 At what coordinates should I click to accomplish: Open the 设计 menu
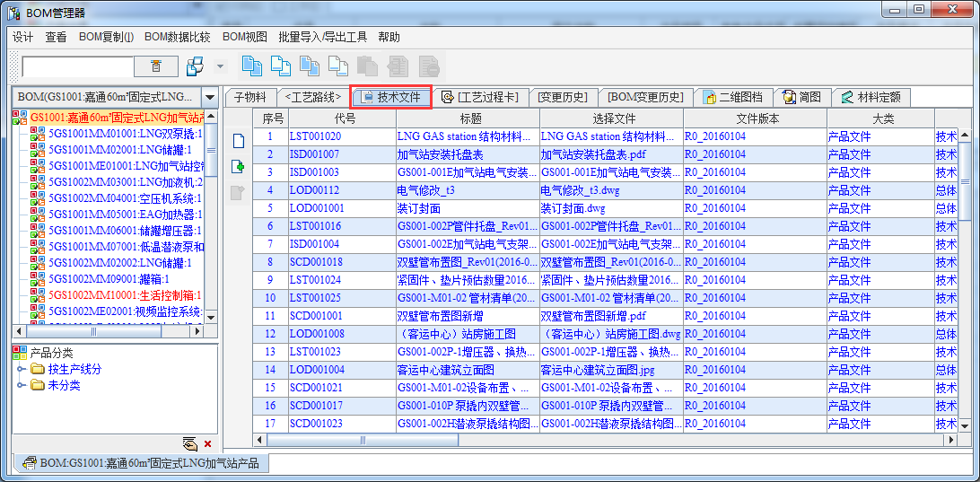23,37
